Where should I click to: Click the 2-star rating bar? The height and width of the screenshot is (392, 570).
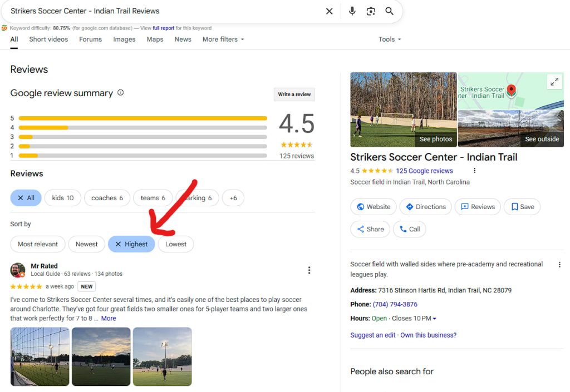coord(143,146)
